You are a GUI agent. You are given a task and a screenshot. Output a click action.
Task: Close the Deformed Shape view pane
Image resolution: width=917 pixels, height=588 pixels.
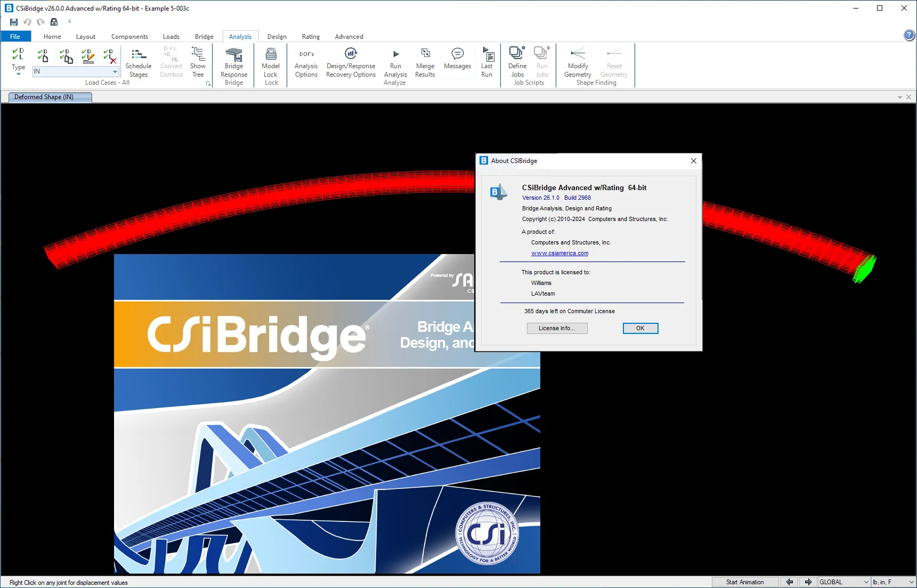click(x=908, y=97)
